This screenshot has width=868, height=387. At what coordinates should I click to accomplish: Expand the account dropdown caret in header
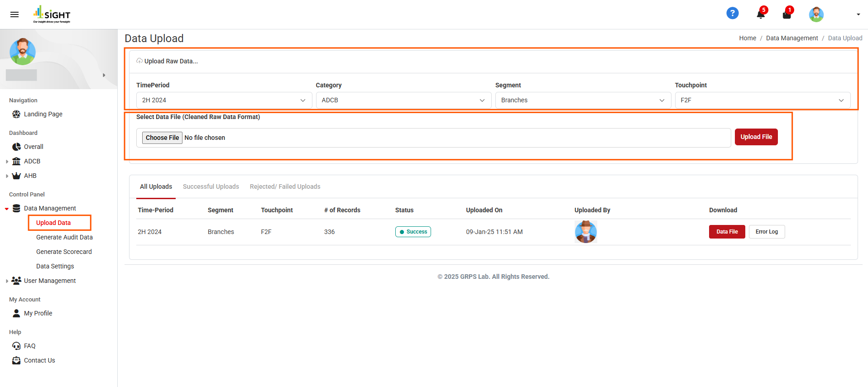tap(858, 14)
